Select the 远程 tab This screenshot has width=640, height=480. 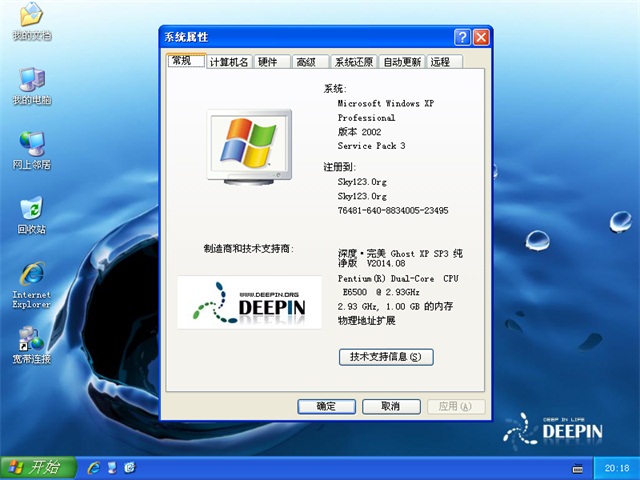(440, 62)
